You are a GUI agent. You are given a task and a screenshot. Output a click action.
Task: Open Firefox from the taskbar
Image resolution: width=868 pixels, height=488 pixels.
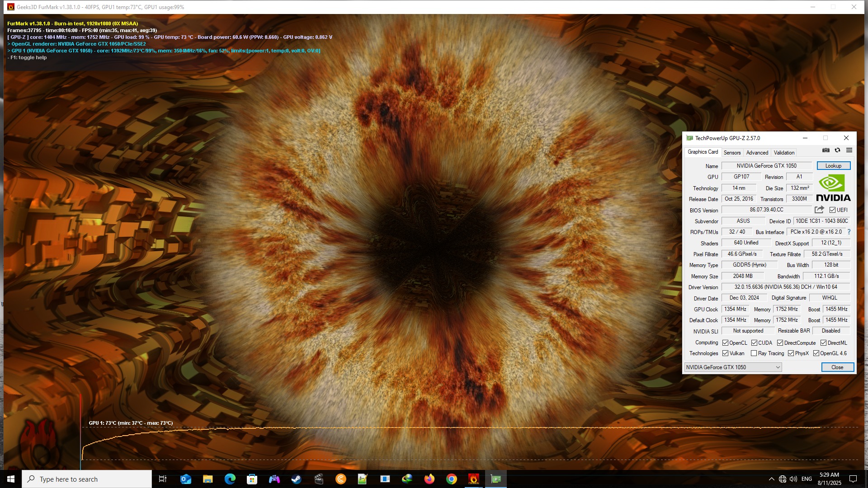[429, 479]
